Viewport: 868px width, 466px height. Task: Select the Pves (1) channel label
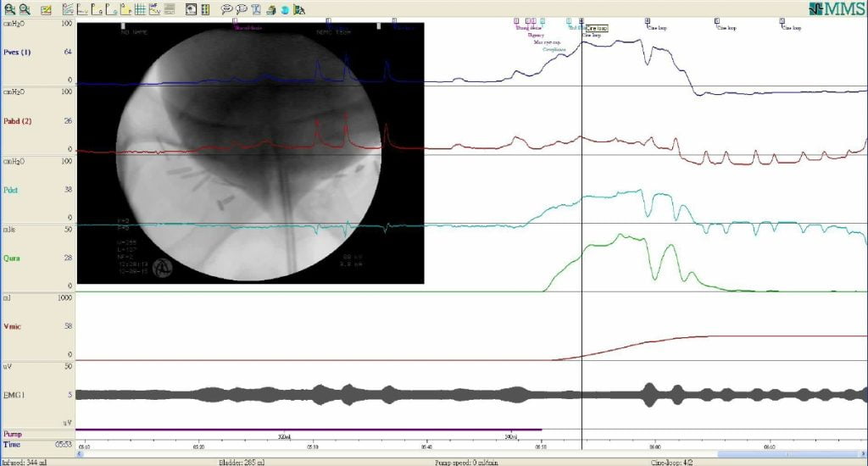tap(19, 53)
